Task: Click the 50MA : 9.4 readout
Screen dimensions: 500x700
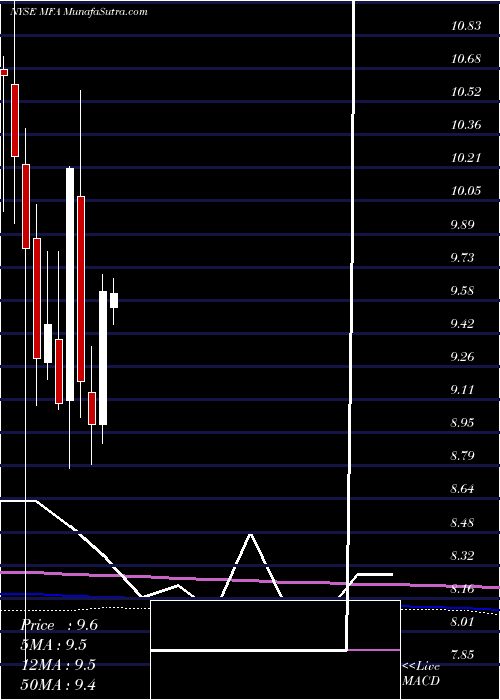Action: (58, 684)
